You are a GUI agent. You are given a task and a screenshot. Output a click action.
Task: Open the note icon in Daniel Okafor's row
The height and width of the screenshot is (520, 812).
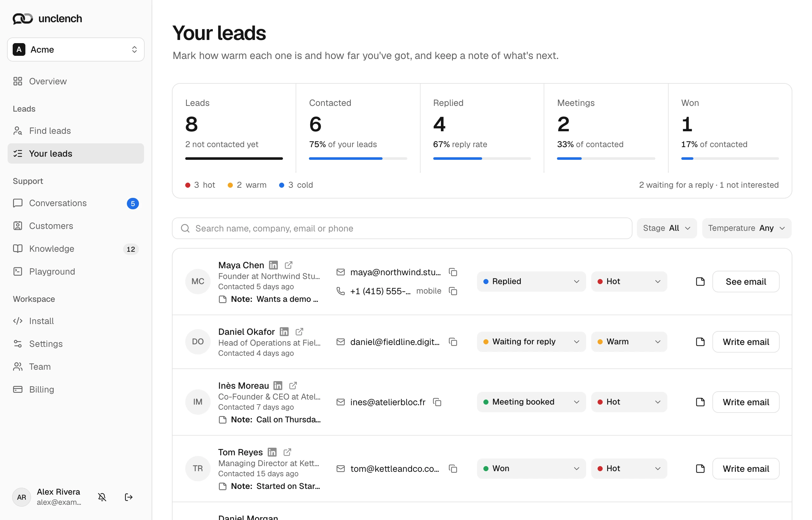700,342
